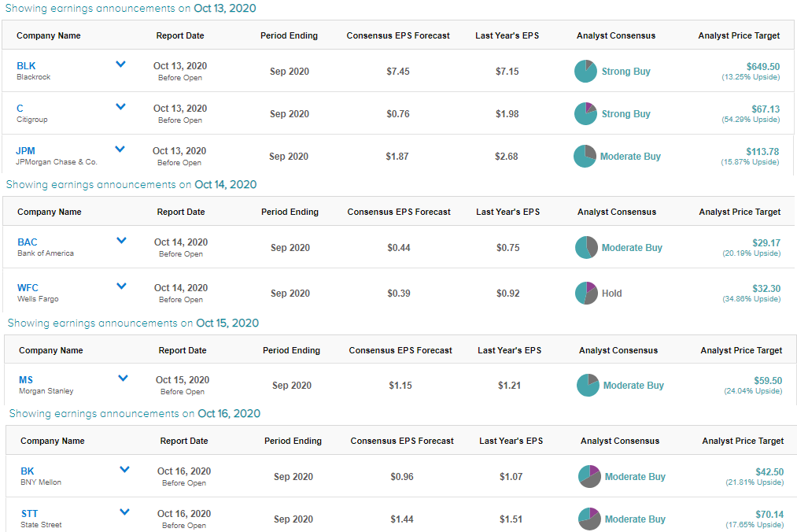Select the $1.44 EPS forecast for State Street
Image resolution: width=797 pixels, height=532 pixels.
point(402,519)
